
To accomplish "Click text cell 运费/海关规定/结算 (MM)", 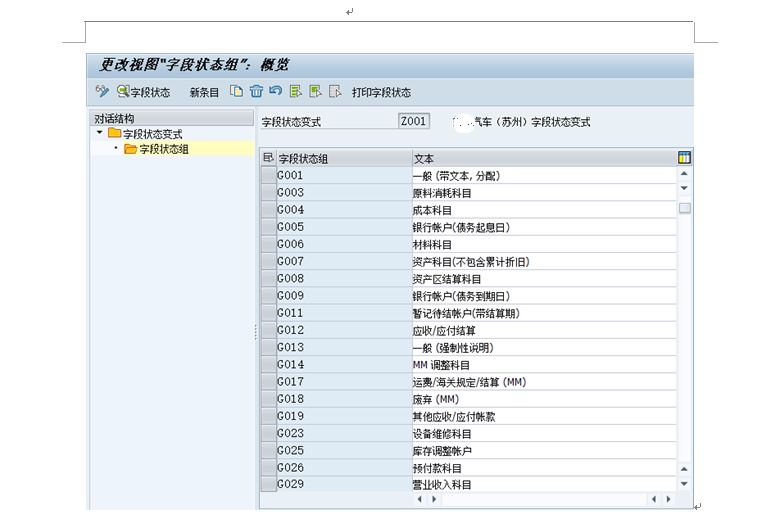I will [x=544, y=382].
